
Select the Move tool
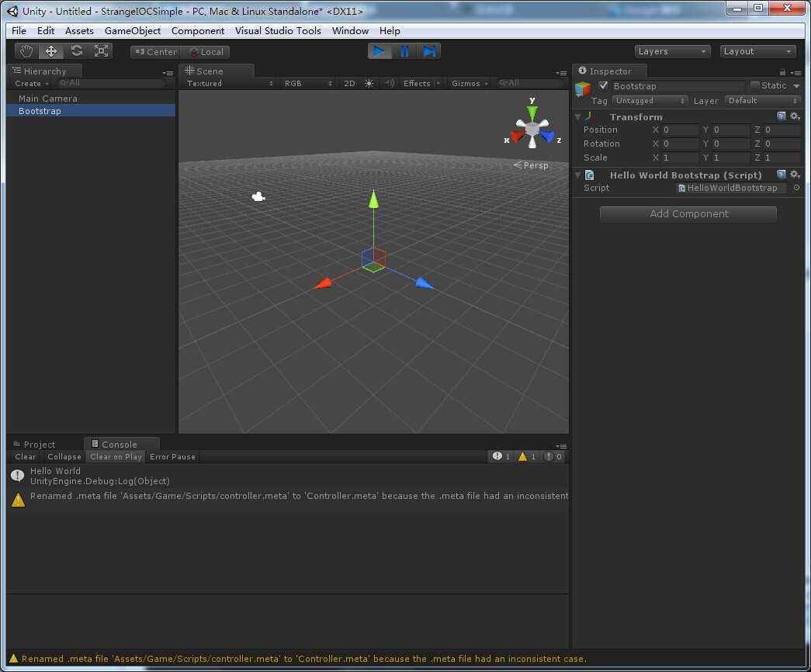(50, 51)
